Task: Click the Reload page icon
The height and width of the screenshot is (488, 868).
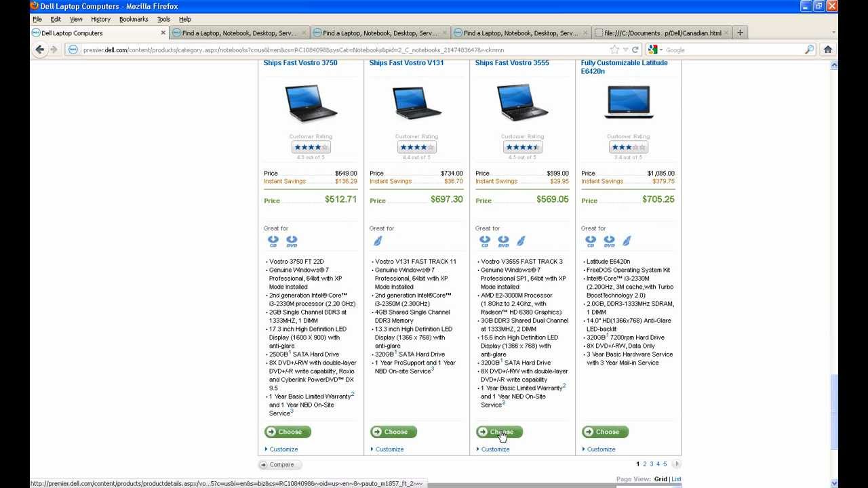Action: (x=635, y=49)
